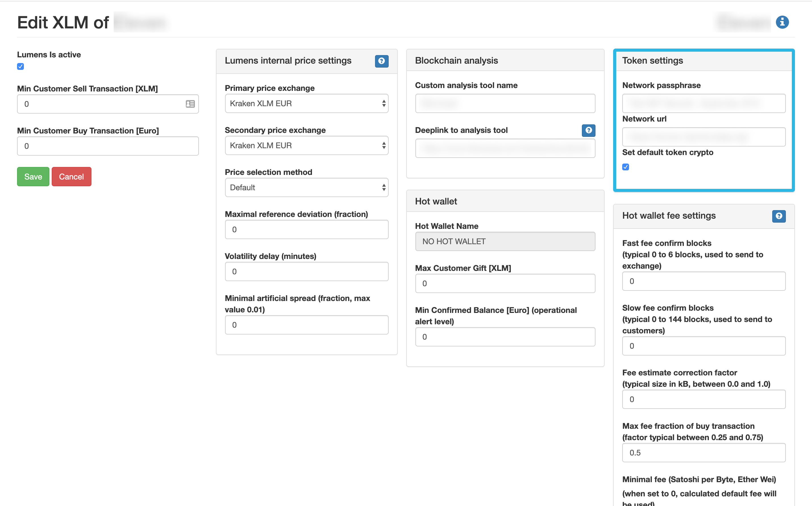Open Price selection method dropdown
This screenshot has height=506, width=812.
pyautogui.click(x=306, y=187)
